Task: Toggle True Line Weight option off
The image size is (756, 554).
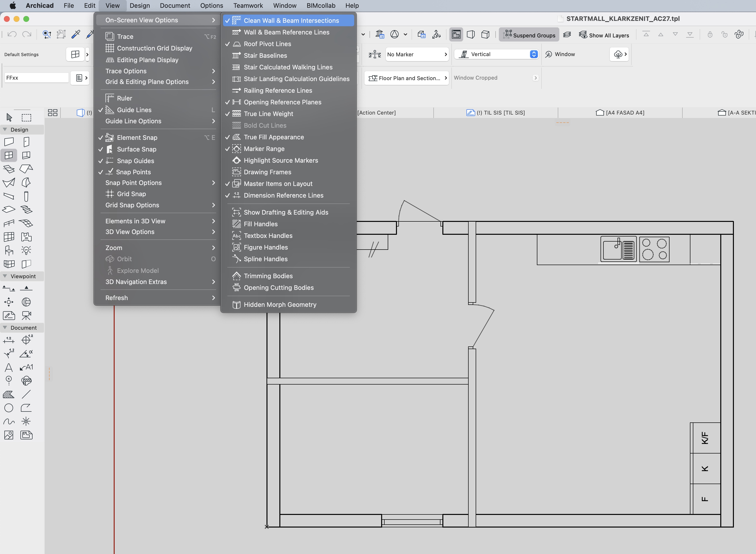Action: (x=268, y=114)
